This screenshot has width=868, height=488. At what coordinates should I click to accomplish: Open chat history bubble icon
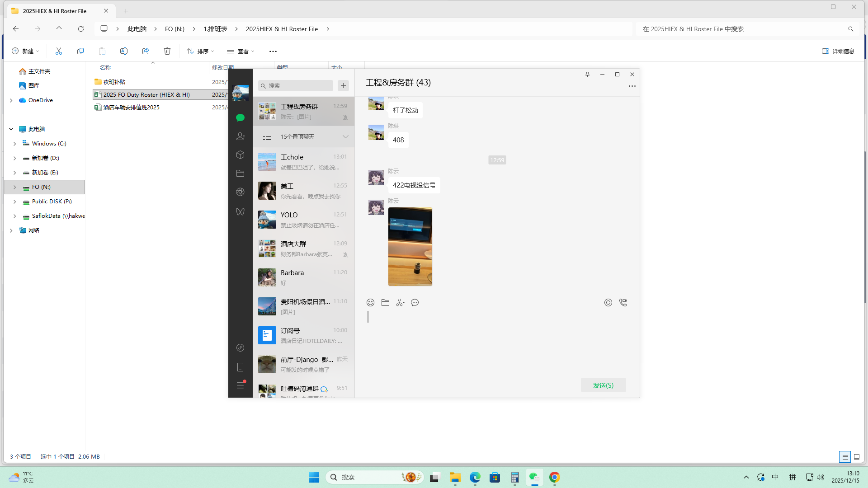pos(415,303)
